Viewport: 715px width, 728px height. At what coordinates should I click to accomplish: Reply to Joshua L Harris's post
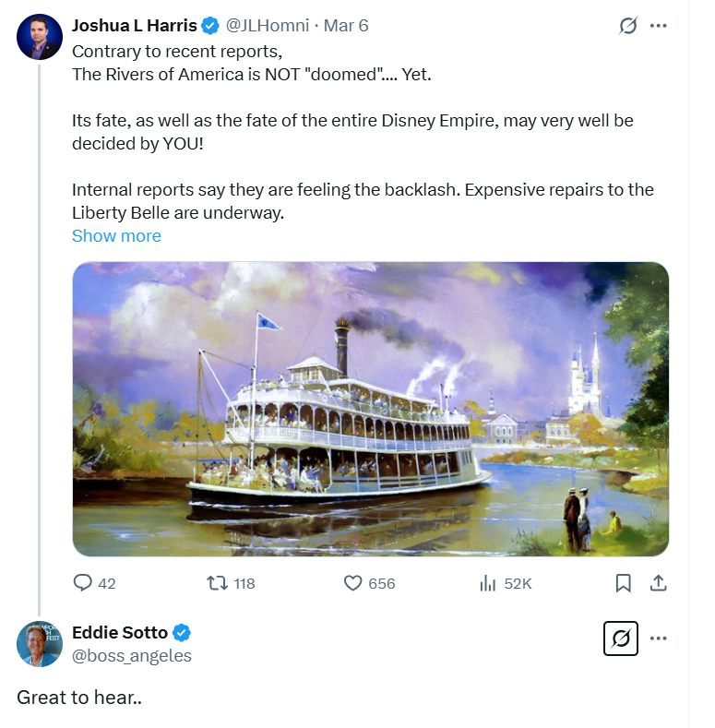[x=84, y=583]
